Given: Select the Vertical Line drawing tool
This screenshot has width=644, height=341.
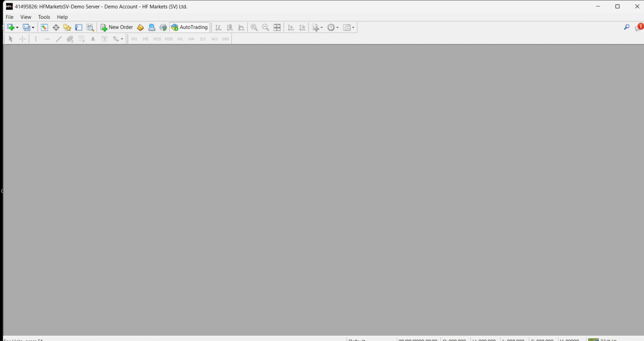Looking at the screenshot, I should tap(36, 39).
